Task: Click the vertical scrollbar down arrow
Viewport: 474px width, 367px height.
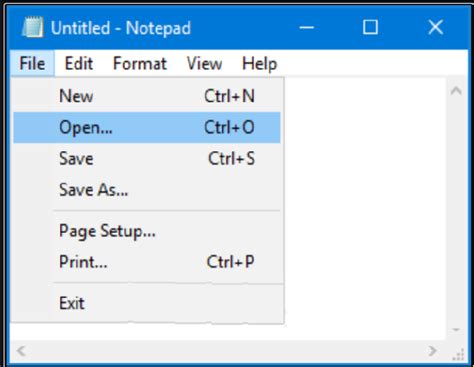Action: [456, 330]
